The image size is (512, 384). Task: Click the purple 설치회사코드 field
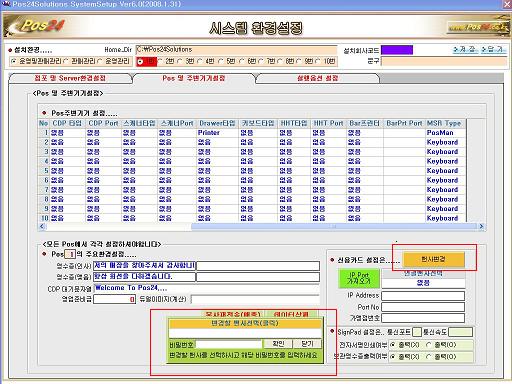tap(397, 50)
